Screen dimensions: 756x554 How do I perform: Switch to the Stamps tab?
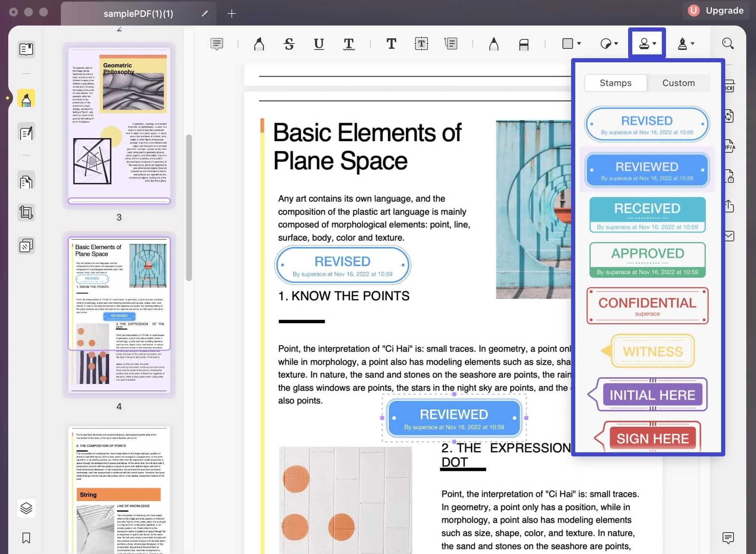[615, 82]
